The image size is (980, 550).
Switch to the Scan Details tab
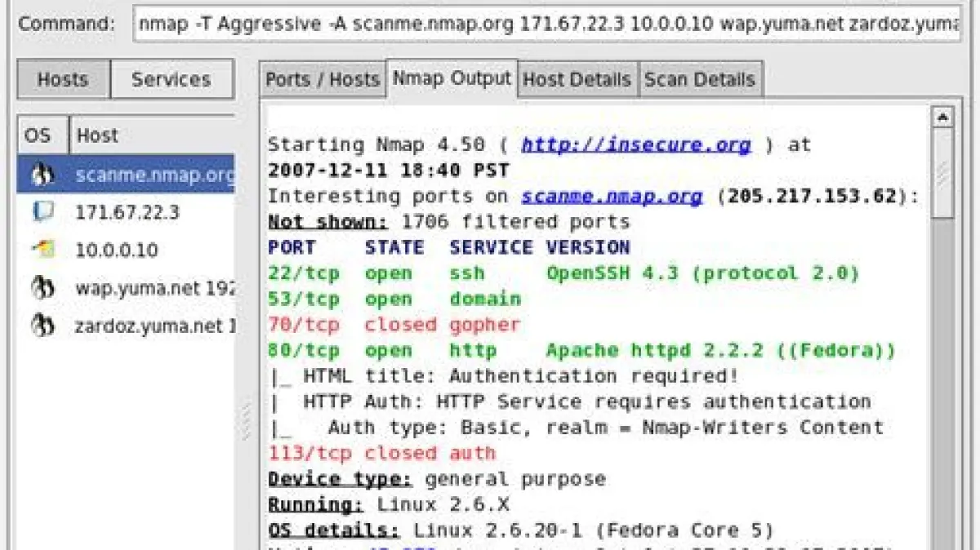700,80
